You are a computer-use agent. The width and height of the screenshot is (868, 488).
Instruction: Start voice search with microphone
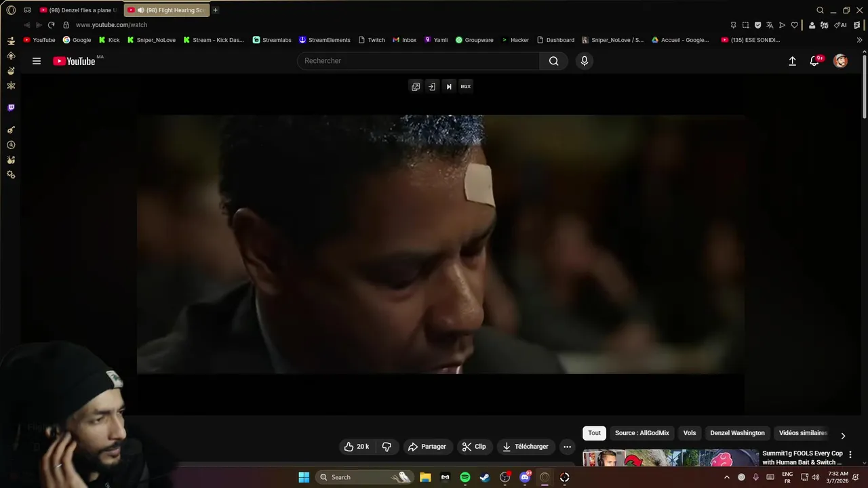[585, 61]
